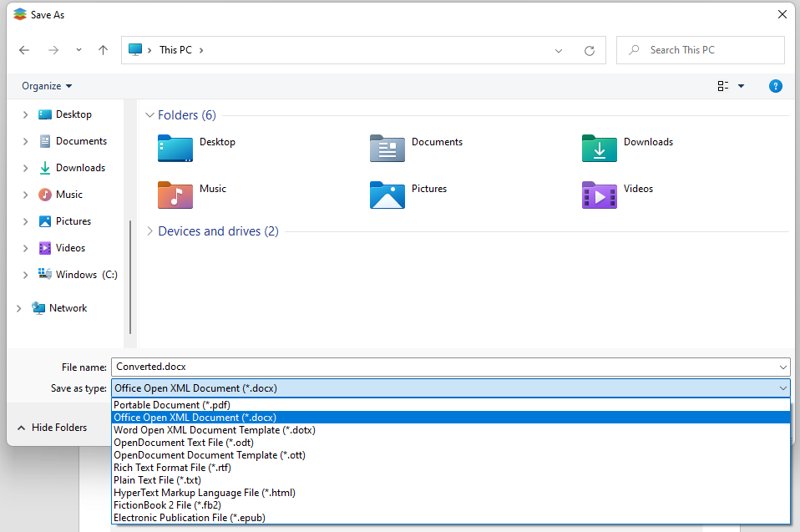This screenshot has width=800, height=532.
Task: Click the Back navigation arrow
Action: (24, 50)
